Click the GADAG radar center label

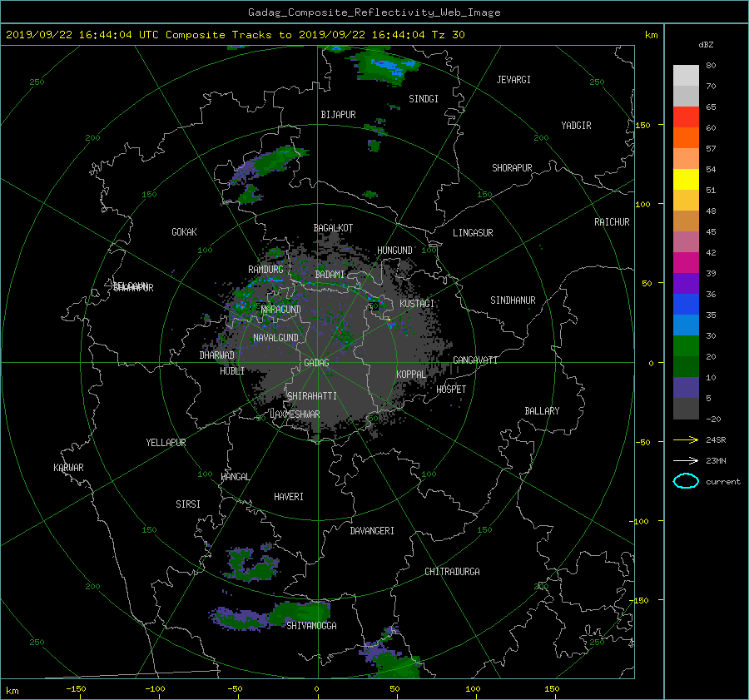(x=317, y=363)
